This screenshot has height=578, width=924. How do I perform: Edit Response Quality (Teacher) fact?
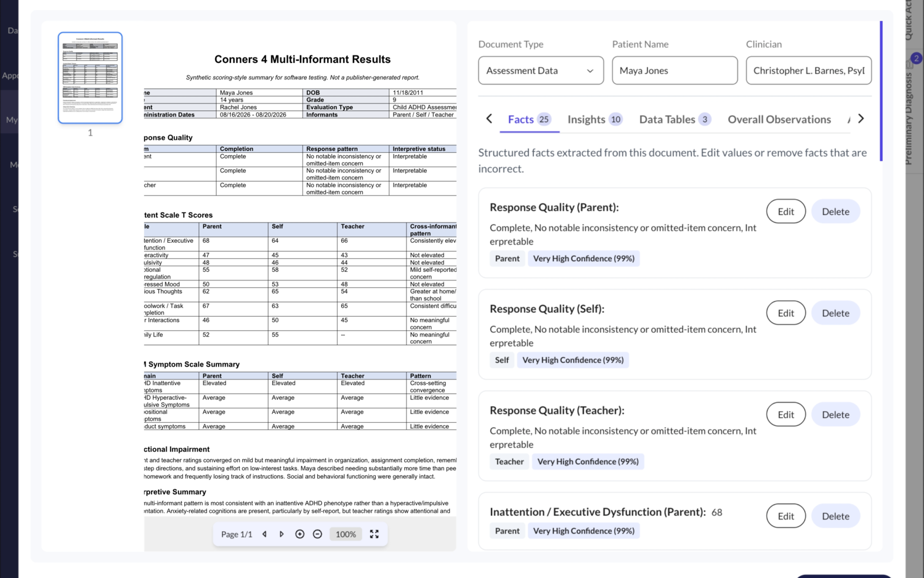tap(785, 415)
